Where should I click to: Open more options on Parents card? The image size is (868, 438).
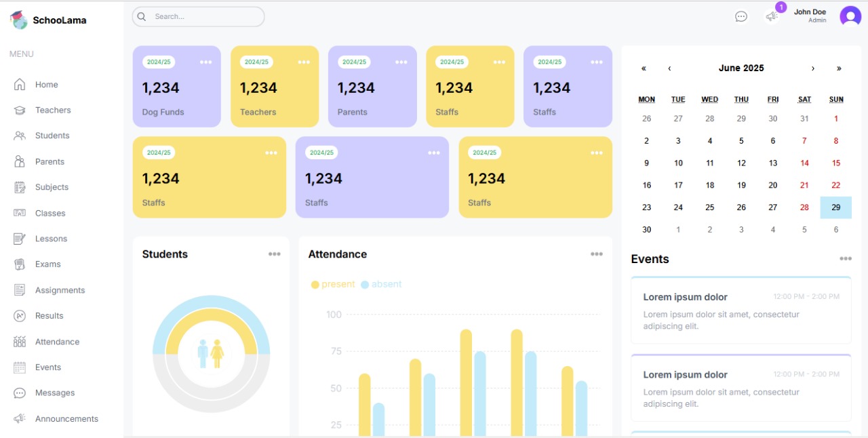pyautogui.click(x=401, y=62)
